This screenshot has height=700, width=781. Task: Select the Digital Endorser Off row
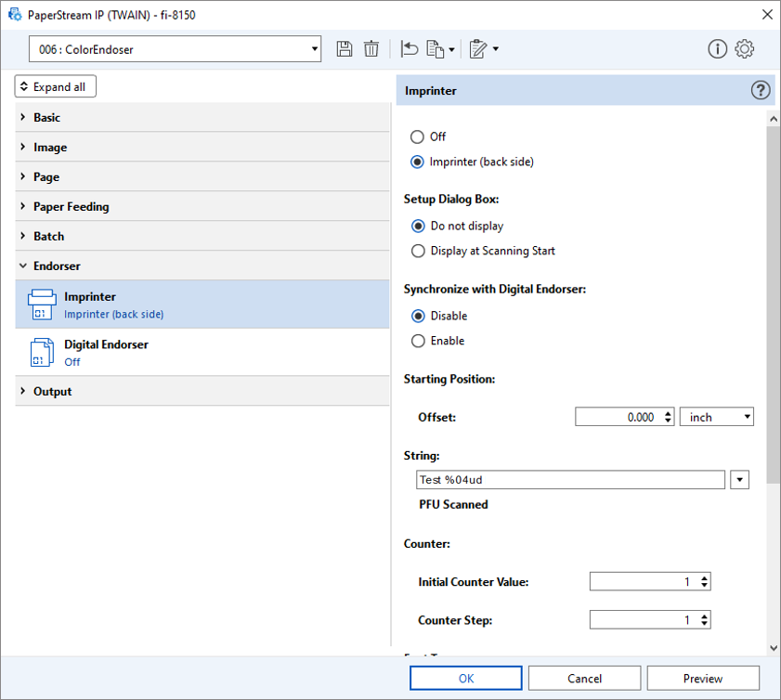[x=202, y=352]
